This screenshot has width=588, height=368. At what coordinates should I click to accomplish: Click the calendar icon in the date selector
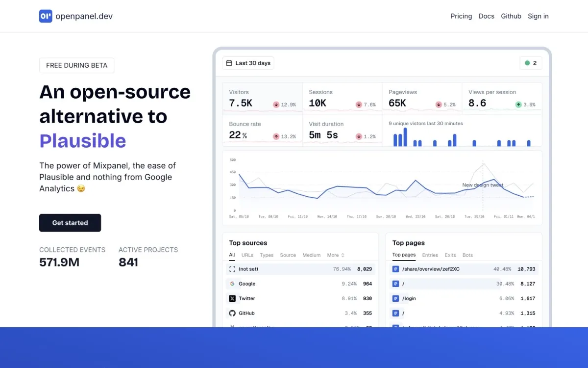coord(228,63)
